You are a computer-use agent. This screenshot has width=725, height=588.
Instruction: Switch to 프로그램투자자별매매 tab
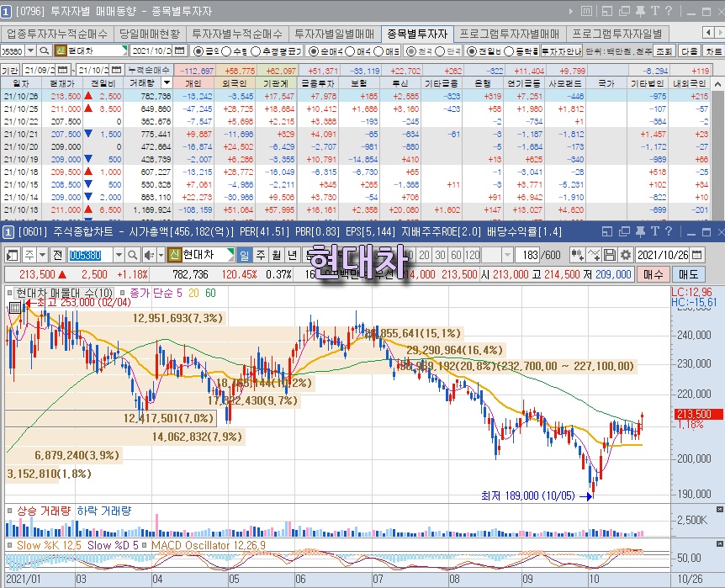(x=510, y=34)
